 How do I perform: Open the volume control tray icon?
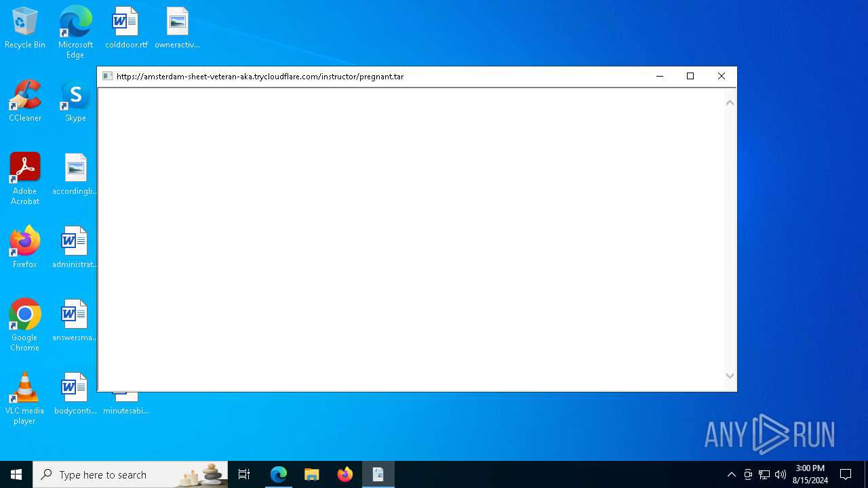pyautogui.click(x=781, y=474)
